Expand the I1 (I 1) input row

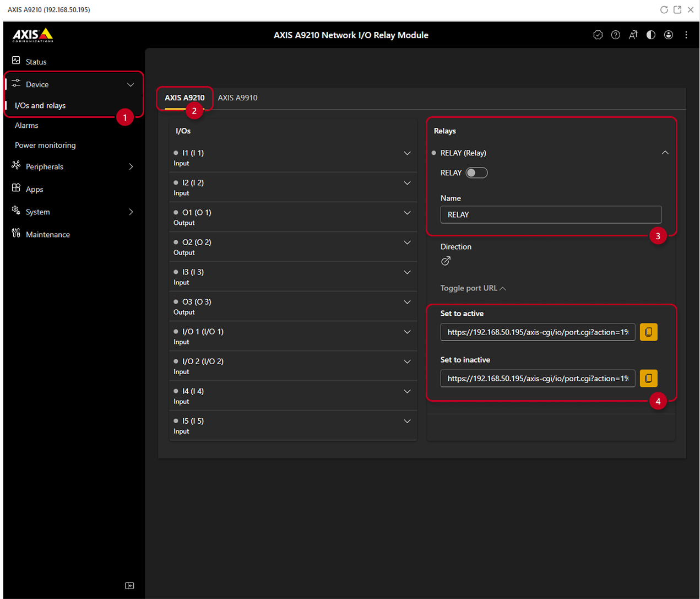293,158
